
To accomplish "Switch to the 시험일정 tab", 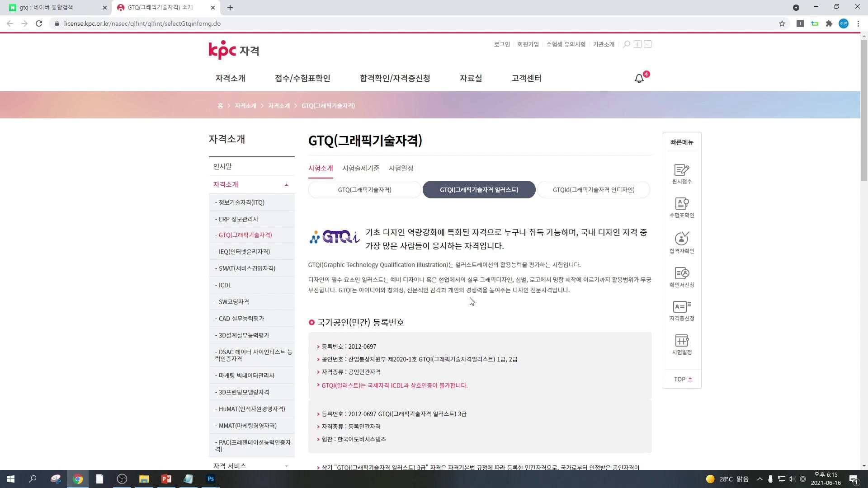I will (401, 168).
